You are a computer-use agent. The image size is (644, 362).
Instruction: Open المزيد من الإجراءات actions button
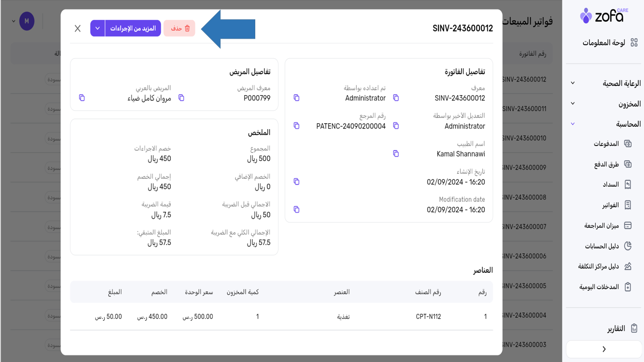point(133,29)
